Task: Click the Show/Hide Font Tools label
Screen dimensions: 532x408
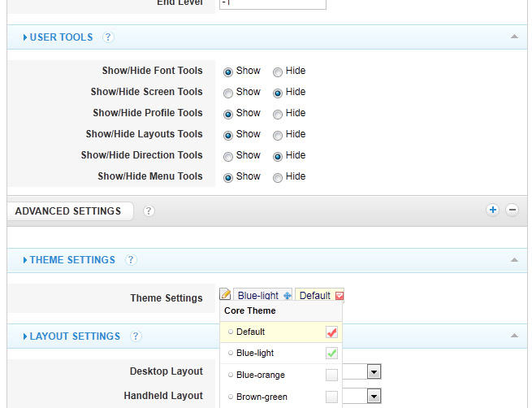Action: [152, 71]
